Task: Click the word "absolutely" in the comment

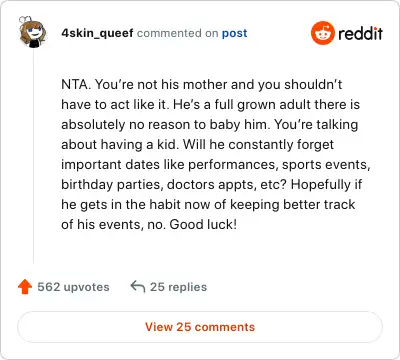Action: pyautogui.click(x=92, y=125)
